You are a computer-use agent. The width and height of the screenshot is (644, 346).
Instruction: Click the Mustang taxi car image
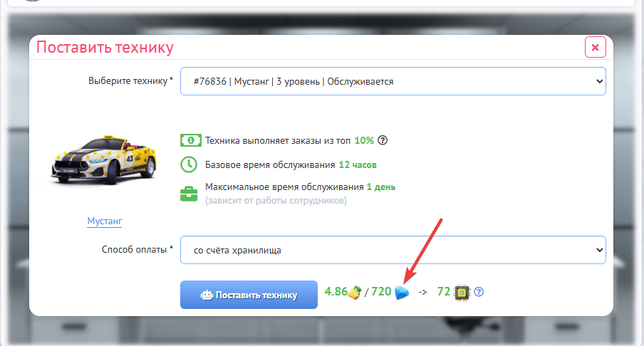[104, 160]
